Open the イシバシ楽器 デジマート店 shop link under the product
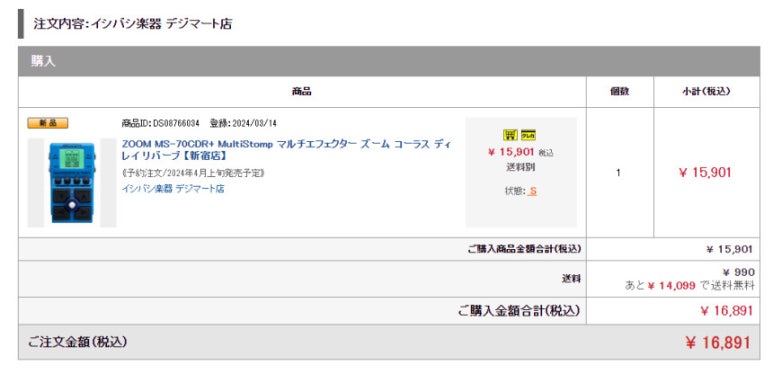The width and height of the screenshot is (773, 374). [173, 189]
